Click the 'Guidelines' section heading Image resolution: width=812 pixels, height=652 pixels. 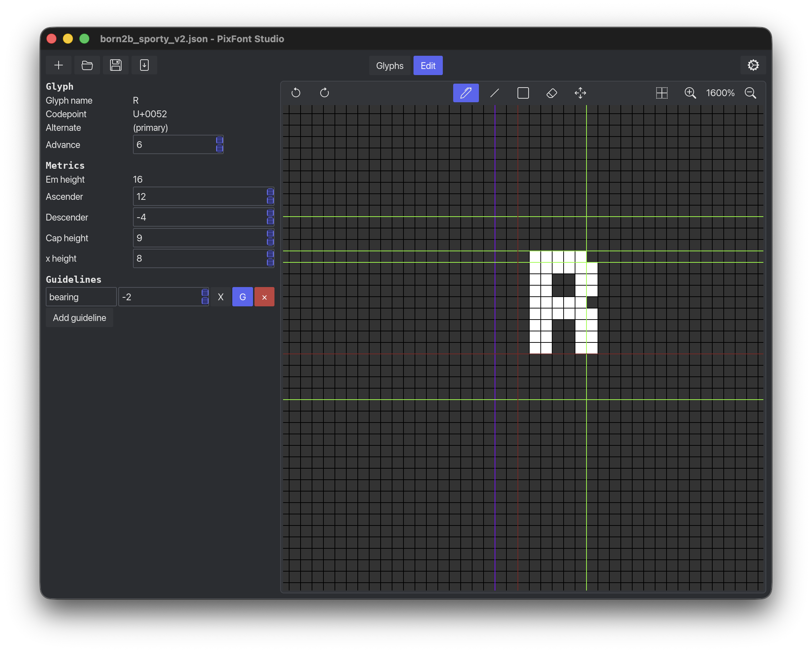(x=73, y=280)
